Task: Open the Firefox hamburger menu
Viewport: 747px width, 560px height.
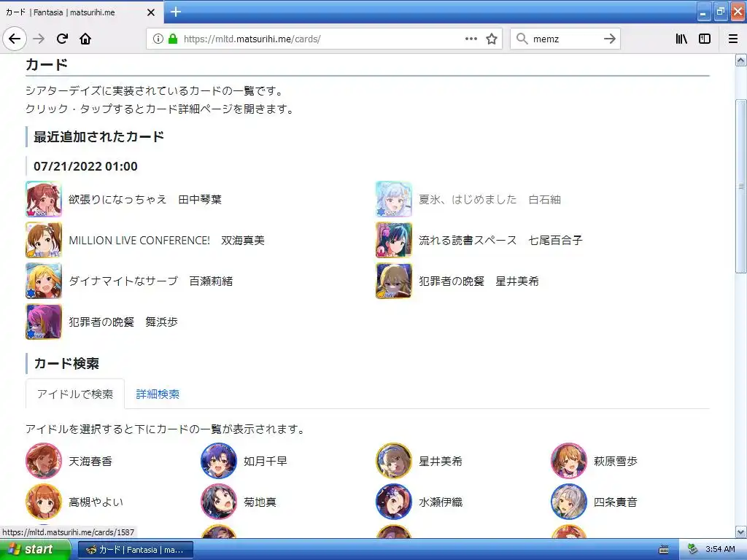Action: pyautogui.click(x=733, y=39)
